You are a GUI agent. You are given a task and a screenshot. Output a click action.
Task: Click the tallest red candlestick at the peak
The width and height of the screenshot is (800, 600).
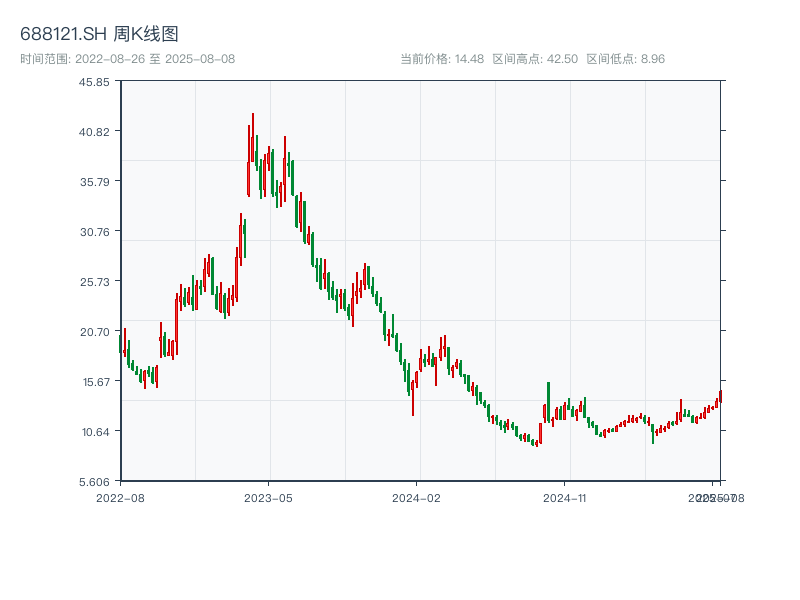click(x=253, y=138)
